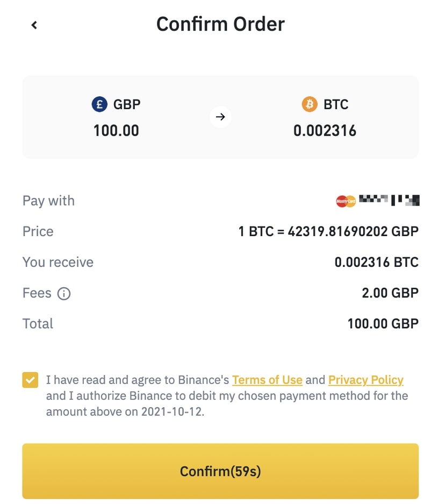Image resolution: width=445 pixels, height=504 pixels.
Task: Go back using the back arrow
Action: tap(34, 25)
